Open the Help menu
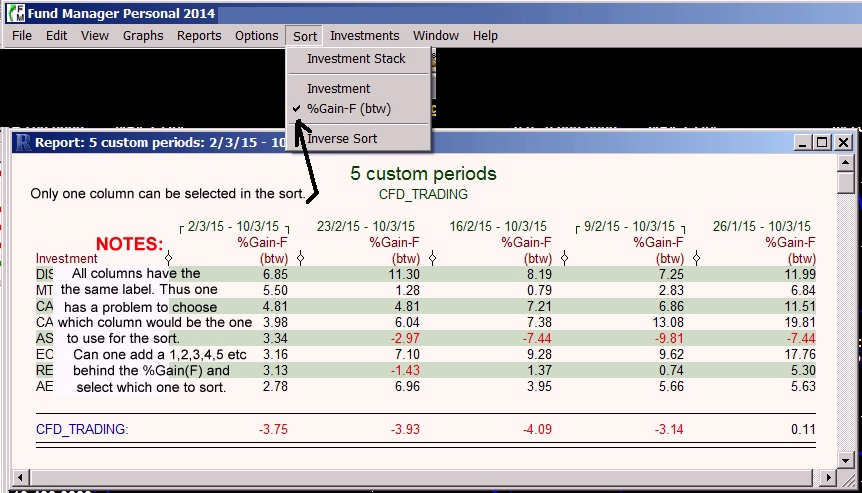Viewport: 862px width, 493px height. (485, 36)
